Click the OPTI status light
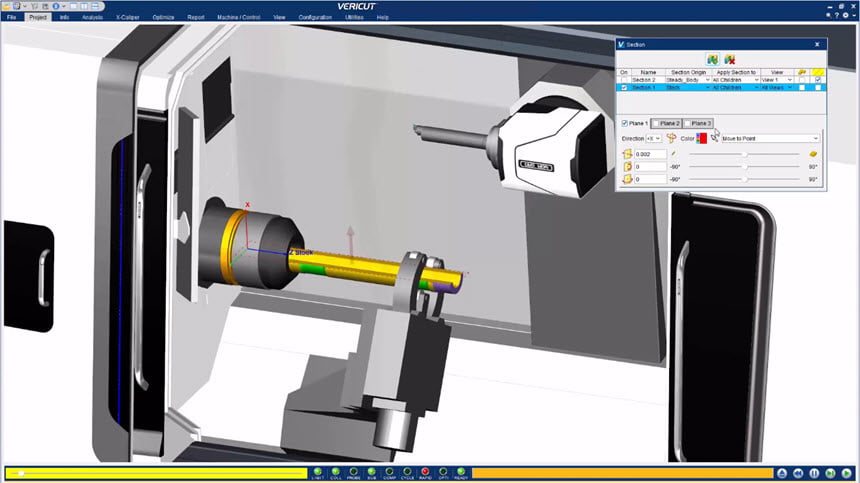 tap(443, 472)
